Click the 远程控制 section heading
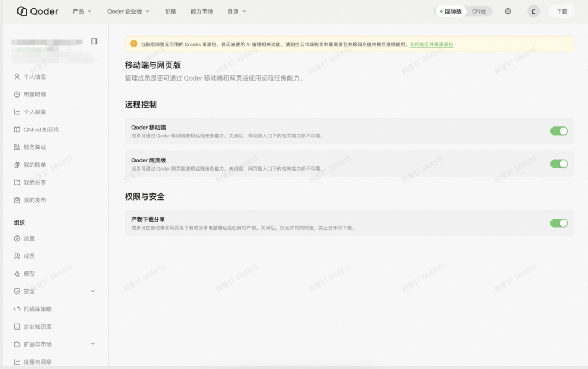The width and height of the screenshot is (588, 369). point(140,105)
